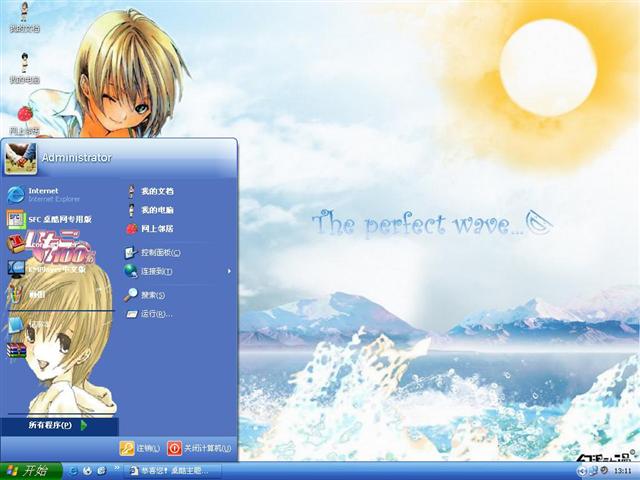Click 关闭计算机(U) shut down button

pyautogui.click(x=199, y=448)
